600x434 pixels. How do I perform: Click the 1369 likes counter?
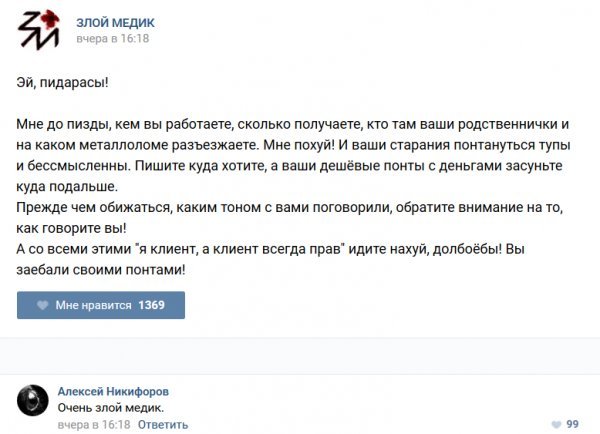(151, 305)
